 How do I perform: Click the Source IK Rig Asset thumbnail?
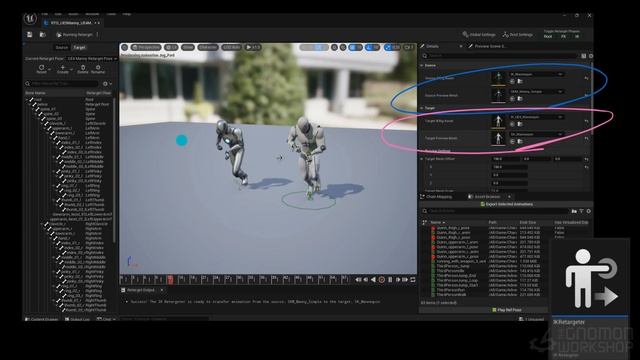(498, 78)
